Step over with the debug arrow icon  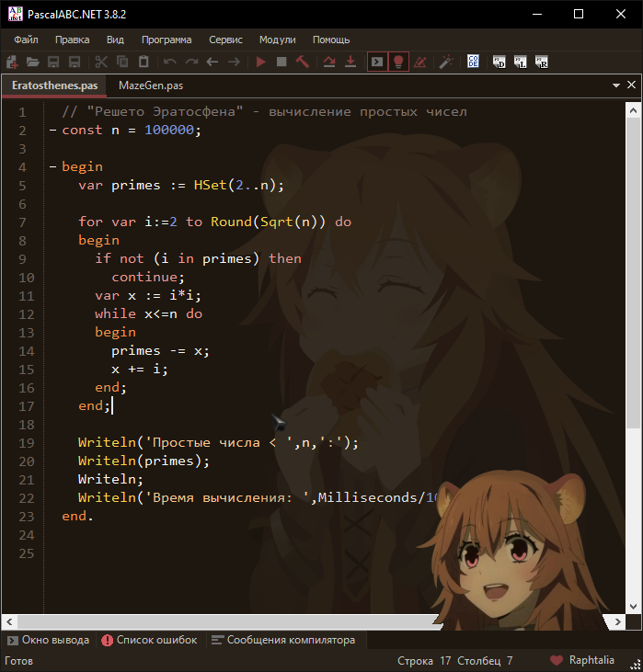tap(329, 63)
